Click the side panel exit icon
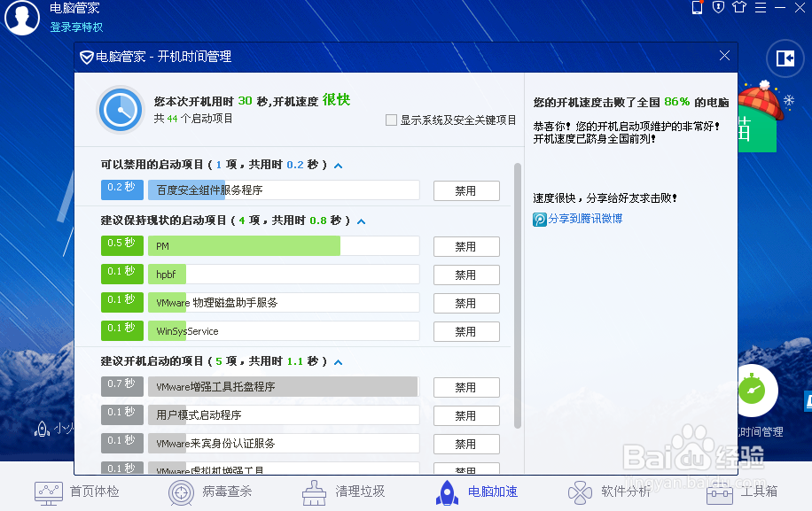The image size is (812, 511). pos(785,58)
